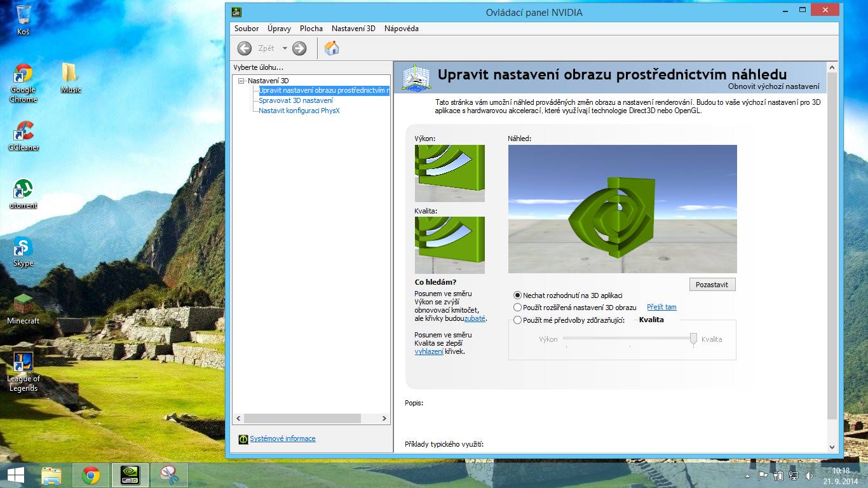The width and height of the screenshot is (868, 488).
Task: Open the Snipping Tool taskbar icon
Action: pos(170,475)
